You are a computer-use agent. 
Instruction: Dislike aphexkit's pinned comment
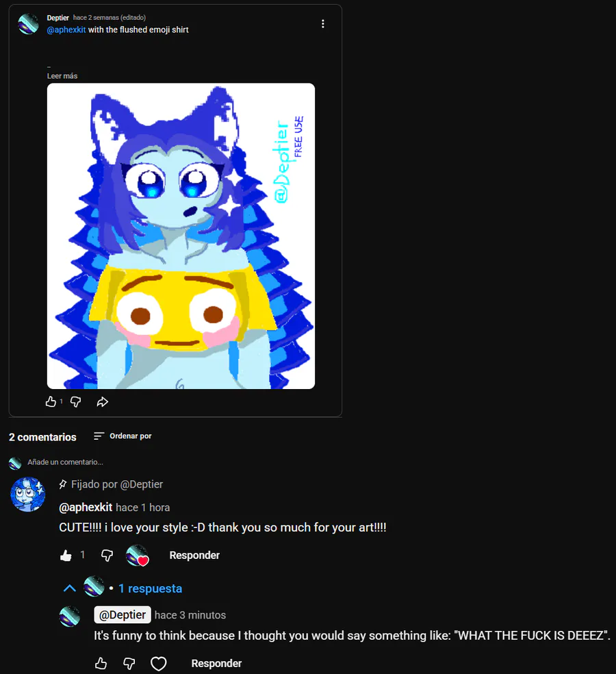[x=107, y=556]
